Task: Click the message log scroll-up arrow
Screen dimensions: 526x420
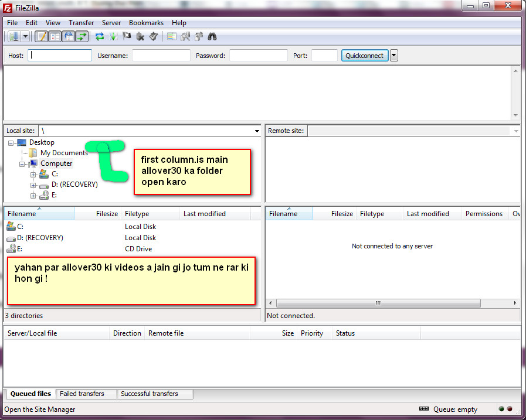Action: click(x=515, y=71)
